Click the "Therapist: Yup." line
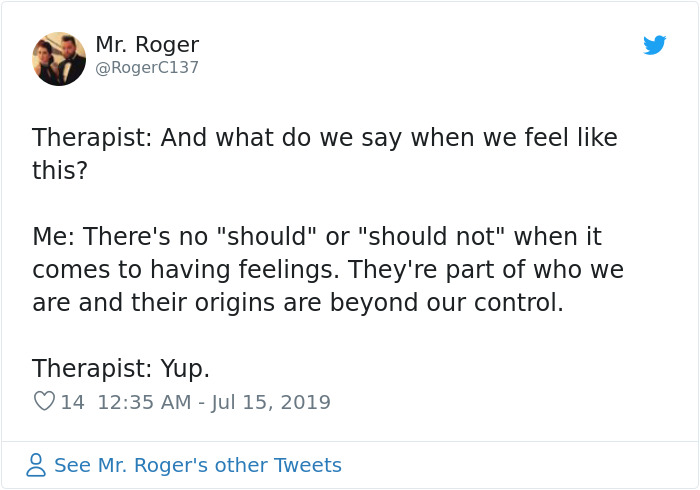700x490 pixels. (x=121, y=369)
